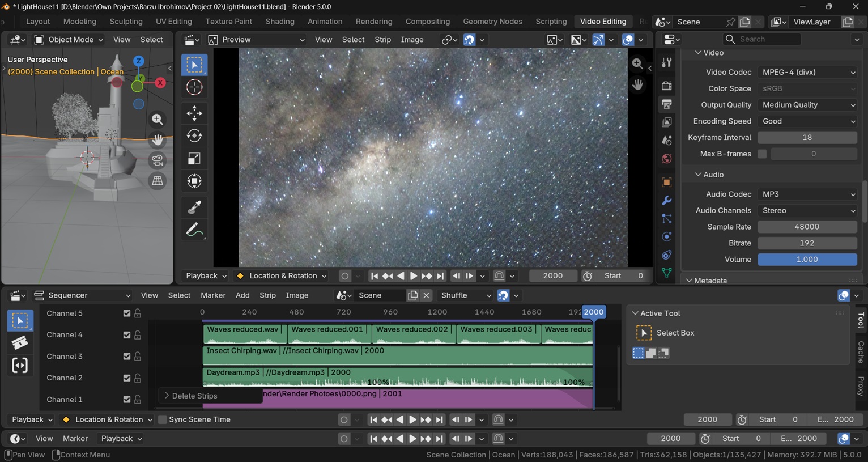Viewport: 868px width, 462px height.
Task: Click the playhead marker at frame 2000
Action: tap(594, 312)
